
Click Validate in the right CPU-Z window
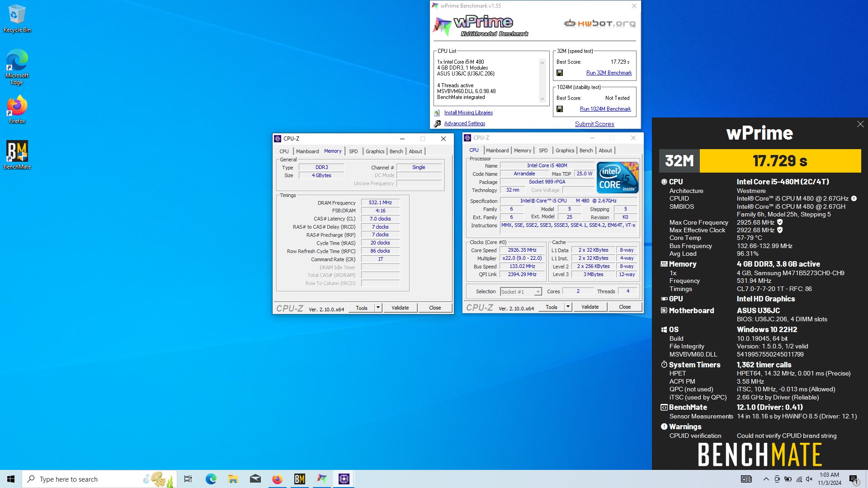click(x=590, y=307)
